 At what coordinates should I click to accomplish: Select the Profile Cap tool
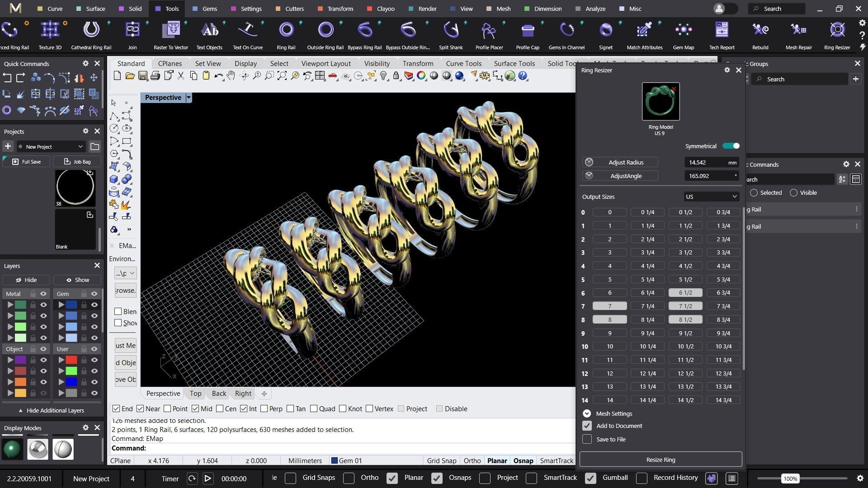pyautogui.click(x=528, y=36)
